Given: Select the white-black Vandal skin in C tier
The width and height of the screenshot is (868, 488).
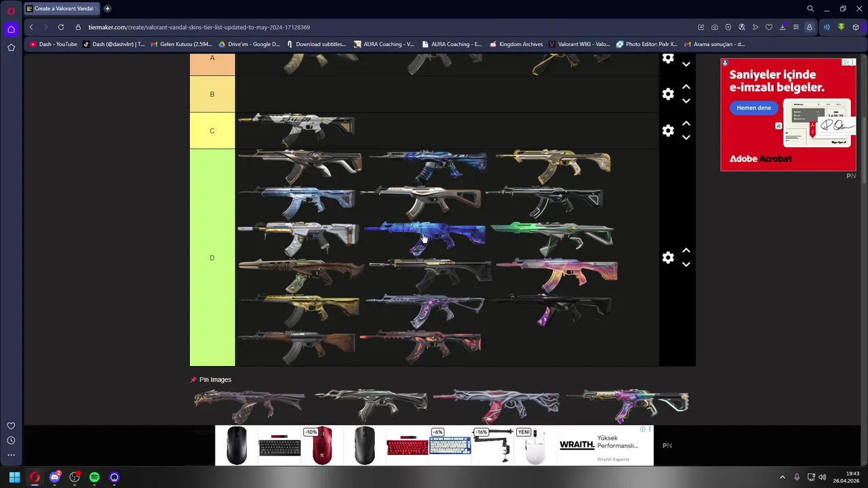Looking at the screenshot, I should click(x=296, y=129).
